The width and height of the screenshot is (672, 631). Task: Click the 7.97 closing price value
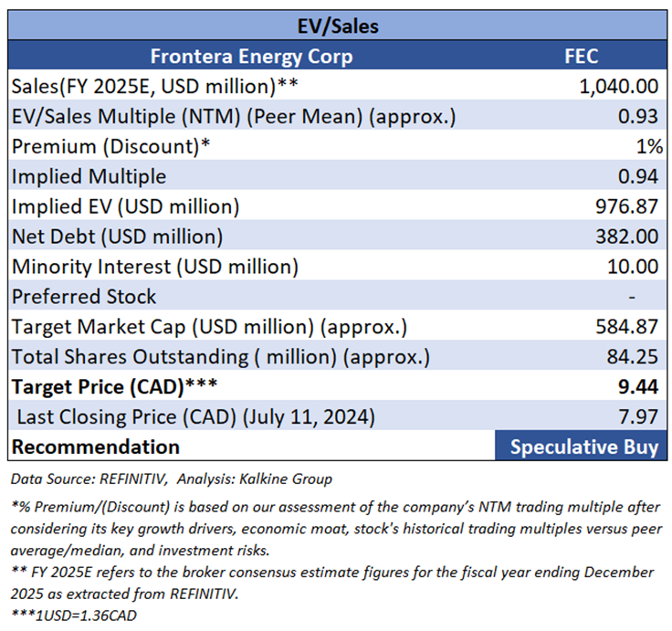pos(638,416)
